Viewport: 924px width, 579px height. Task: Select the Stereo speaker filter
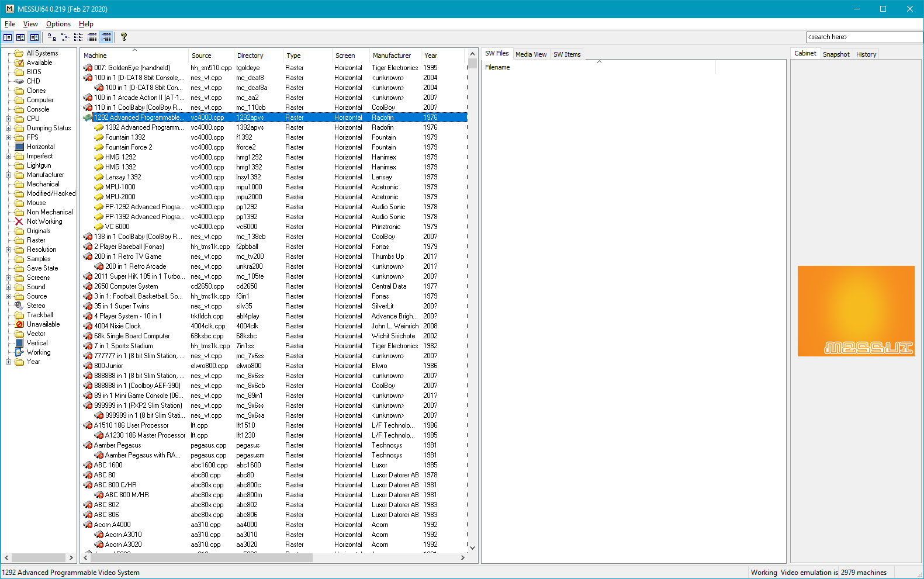pos(30,306)
